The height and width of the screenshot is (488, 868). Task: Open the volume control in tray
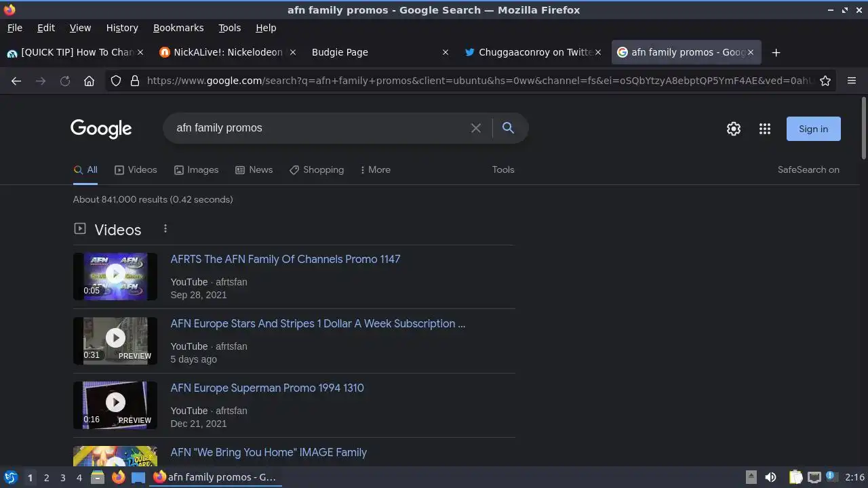(770, 477)
